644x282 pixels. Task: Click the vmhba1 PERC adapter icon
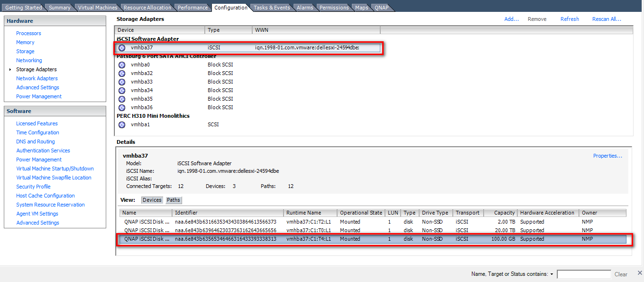point(122,124)
